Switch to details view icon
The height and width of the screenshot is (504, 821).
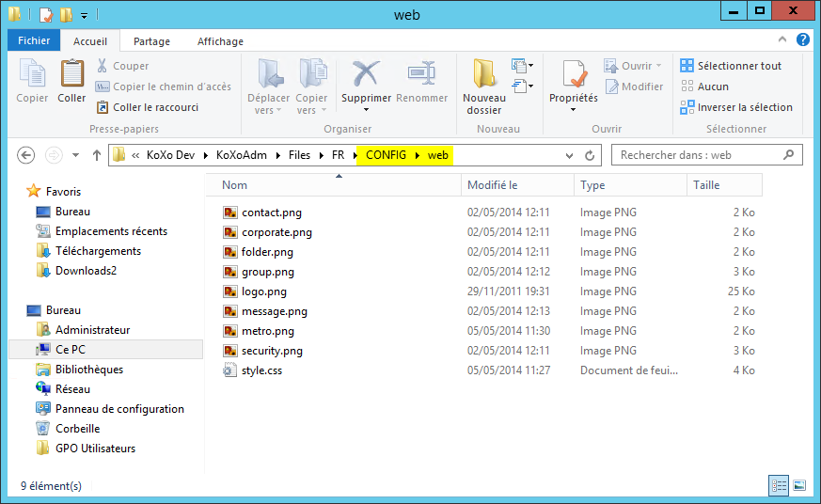coord(779,486)
